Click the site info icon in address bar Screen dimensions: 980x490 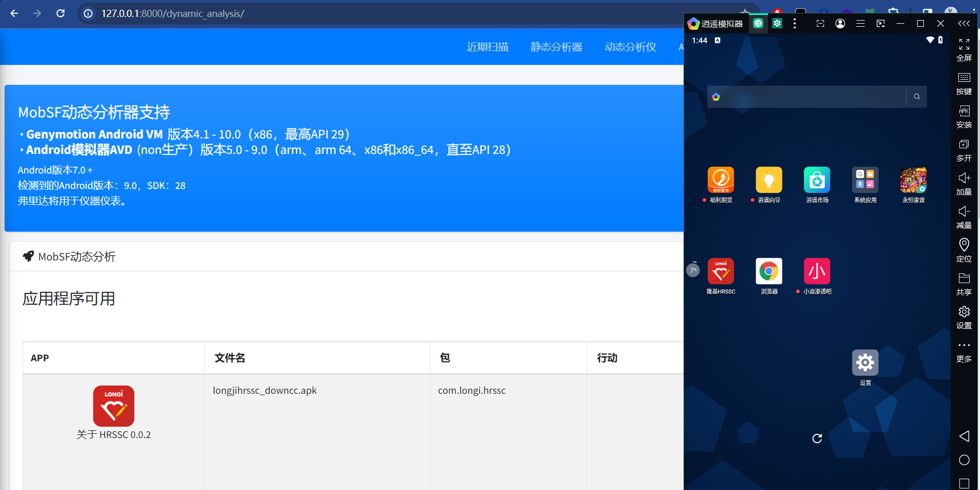[x=89, y=13]
